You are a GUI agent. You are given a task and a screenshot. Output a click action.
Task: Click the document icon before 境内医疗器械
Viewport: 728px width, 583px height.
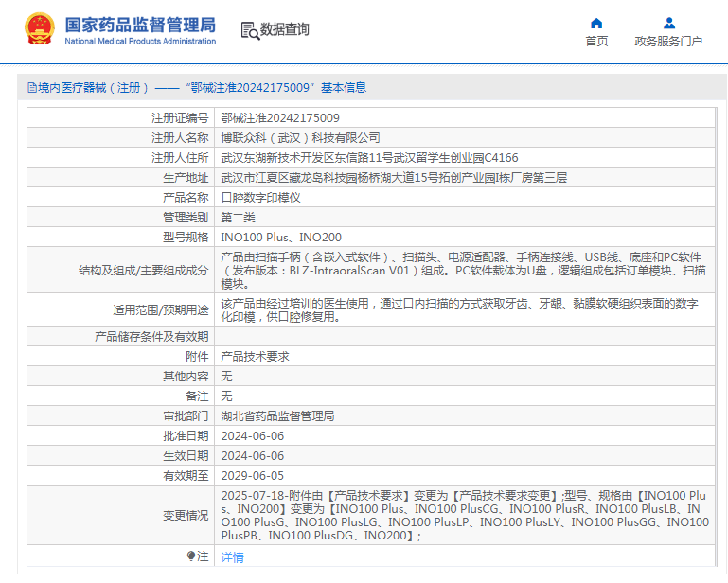[31, 87]
